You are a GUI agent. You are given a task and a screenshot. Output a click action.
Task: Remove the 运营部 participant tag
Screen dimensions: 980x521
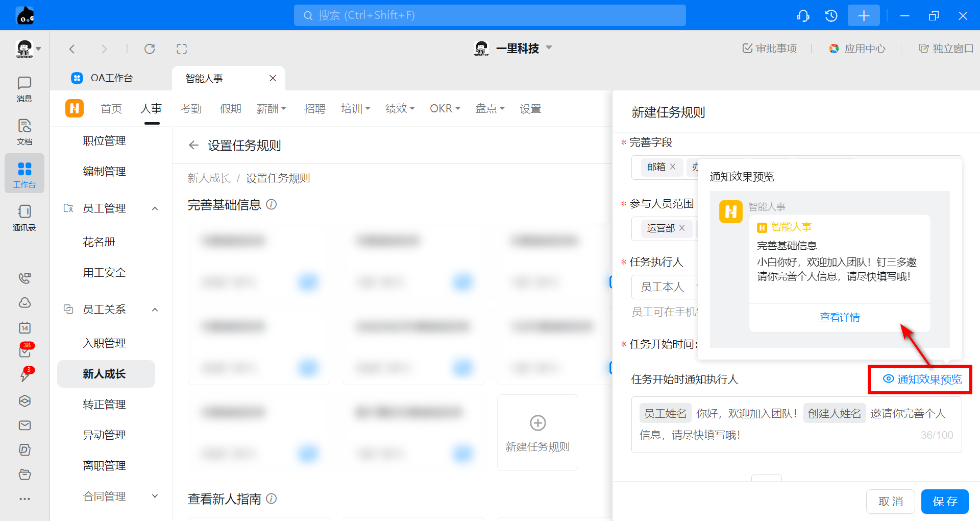[682, 228]
